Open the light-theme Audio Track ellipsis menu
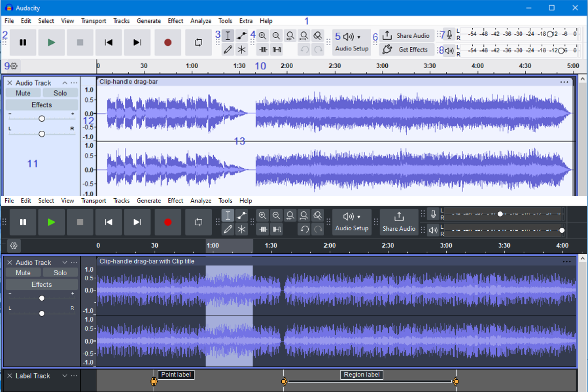Image resolution: width=588 pixels, height=392 pixels. [74, 83]
